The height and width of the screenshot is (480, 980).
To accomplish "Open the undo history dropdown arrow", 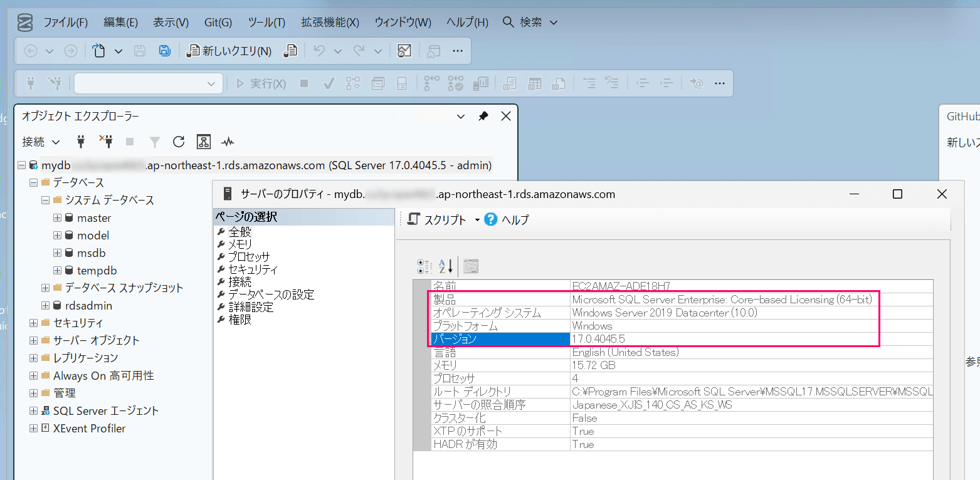I will pyautogui.click(x=338, y=51).
